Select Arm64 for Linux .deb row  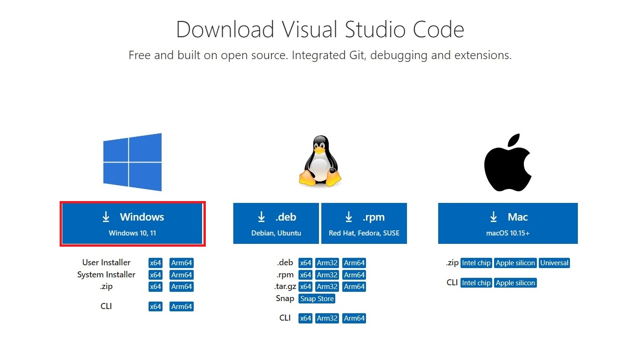pos(354,263)
